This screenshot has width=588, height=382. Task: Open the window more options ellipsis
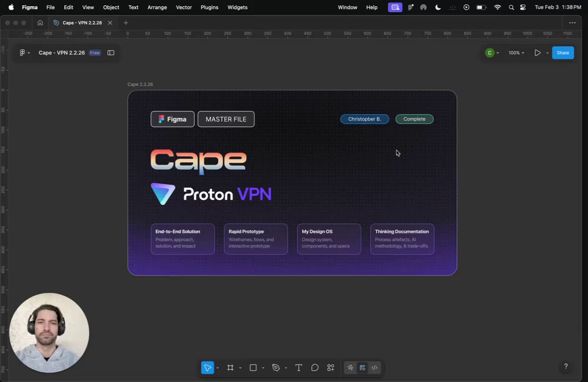[572, 23]
